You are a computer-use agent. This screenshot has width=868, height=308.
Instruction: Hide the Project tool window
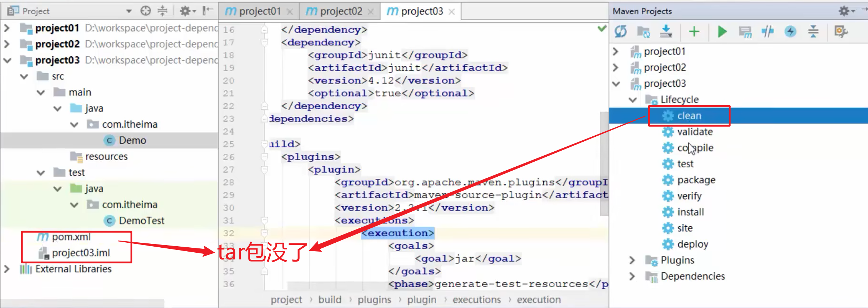point(208,11)
